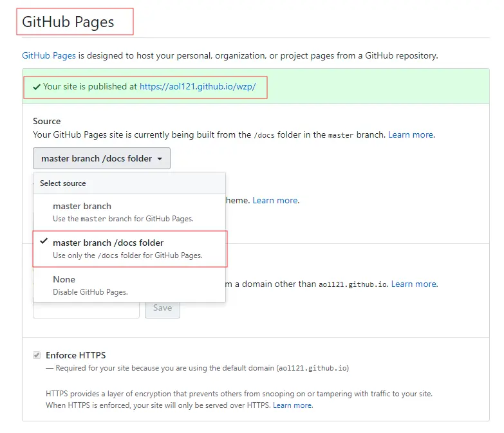Click text 'Use the master branch for GitHub Pages.'

[123, 219]
